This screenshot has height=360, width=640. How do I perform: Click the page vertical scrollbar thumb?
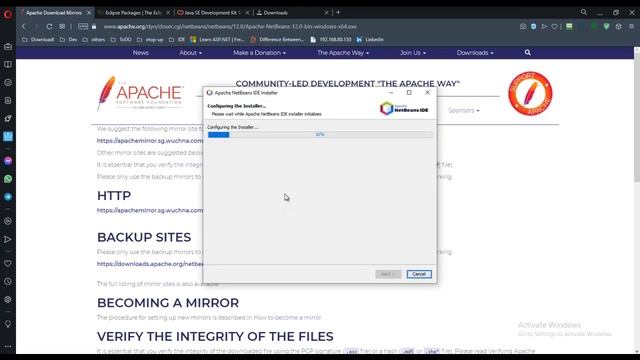click(x=636, y=118)
